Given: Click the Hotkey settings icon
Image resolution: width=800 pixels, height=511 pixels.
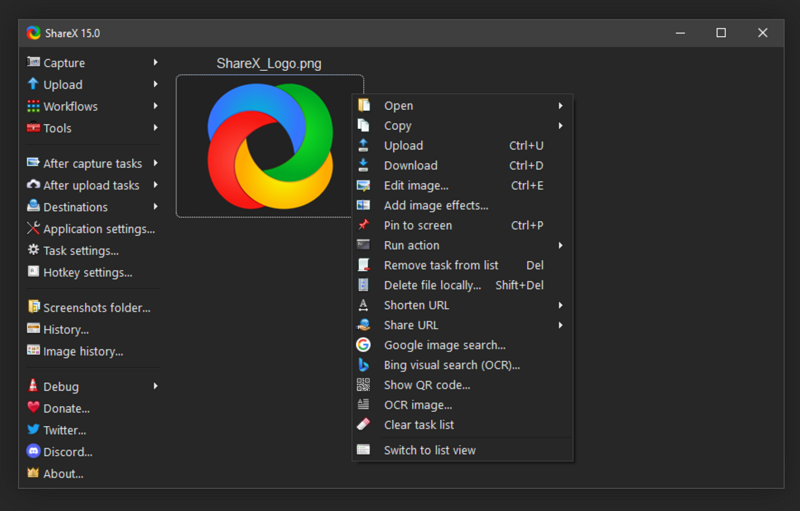Looking at the screenshot, I should tap(33, 271).
